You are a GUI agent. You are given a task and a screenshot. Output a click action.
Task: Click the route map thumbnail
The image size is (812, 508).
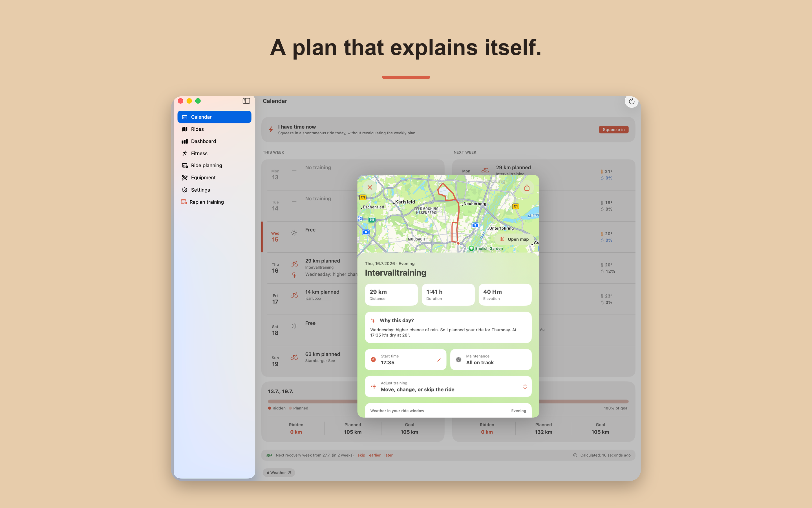448,214
